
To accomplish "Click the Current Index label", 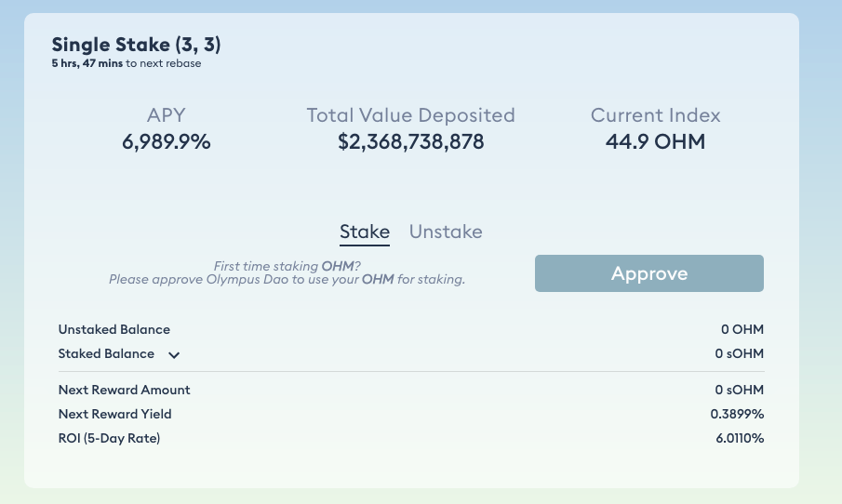I will (656, 116).
